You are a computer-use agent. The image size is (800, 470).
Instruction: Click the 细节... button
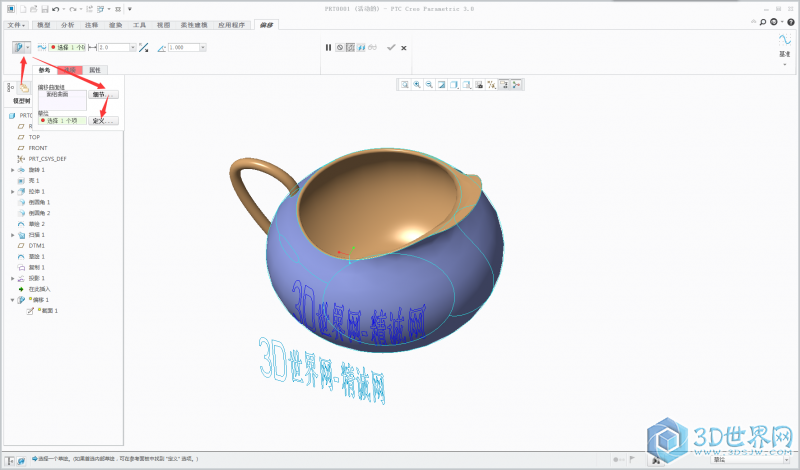pyautogui.click(x=104, y=94)
